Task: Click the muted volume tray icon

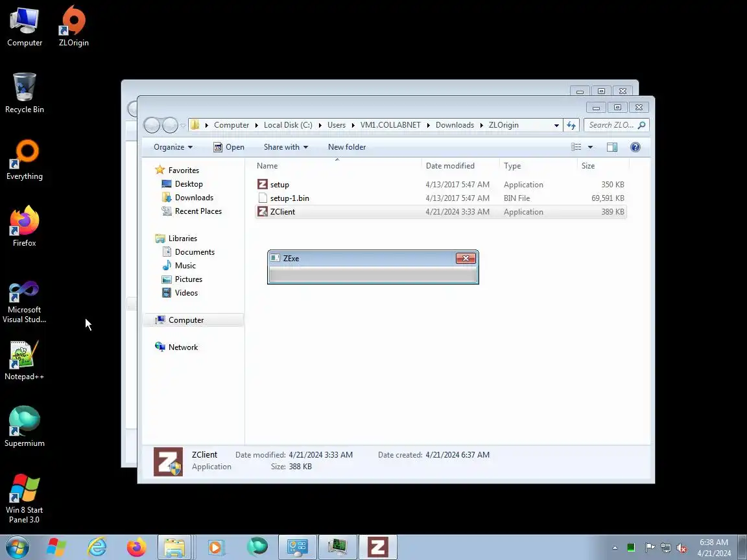Action: [x=682, y=548]
